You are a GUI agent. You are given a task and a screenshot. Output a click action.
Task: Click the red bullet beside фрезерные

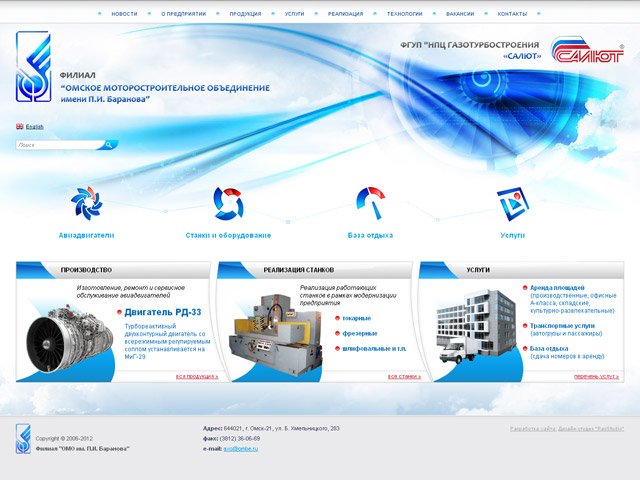click(337, 333)
